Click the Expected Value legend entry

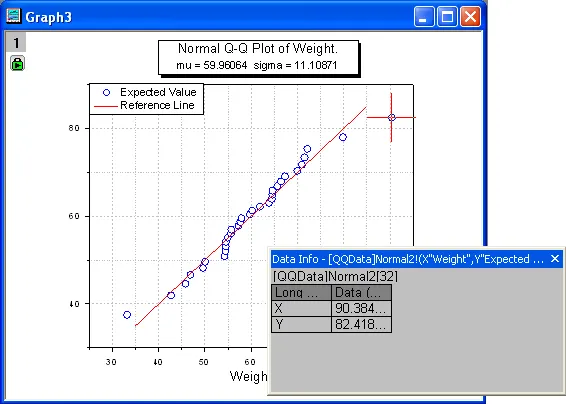point(158,92)
